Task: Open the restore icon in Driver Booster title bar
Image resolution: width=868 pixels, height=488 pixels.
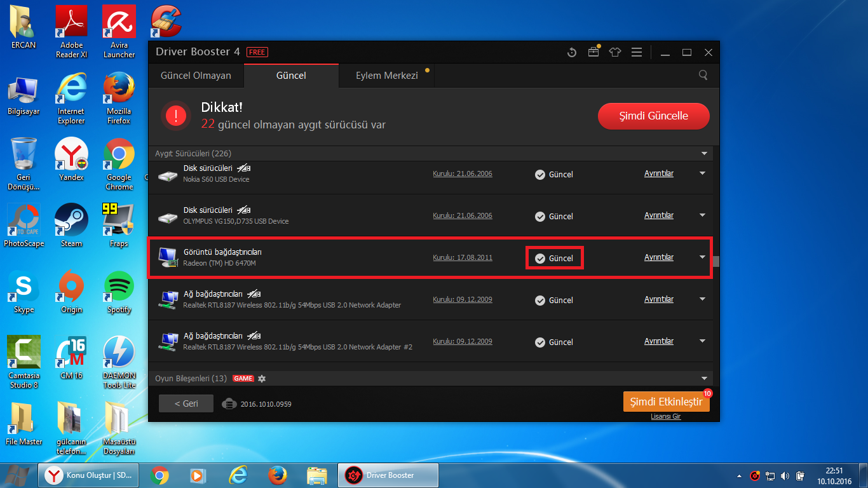Action: pyautogui.click(x=572, y=52)
